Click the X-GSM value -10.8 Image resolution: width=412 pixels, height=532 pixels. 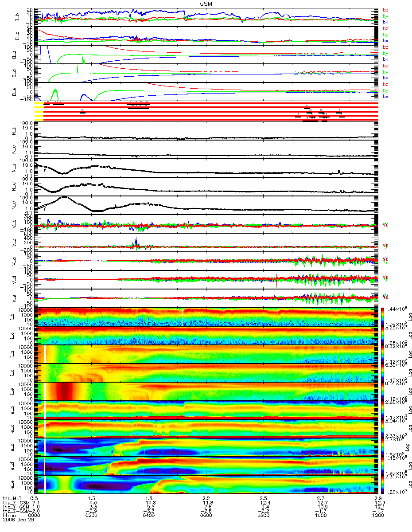(148, 503)
